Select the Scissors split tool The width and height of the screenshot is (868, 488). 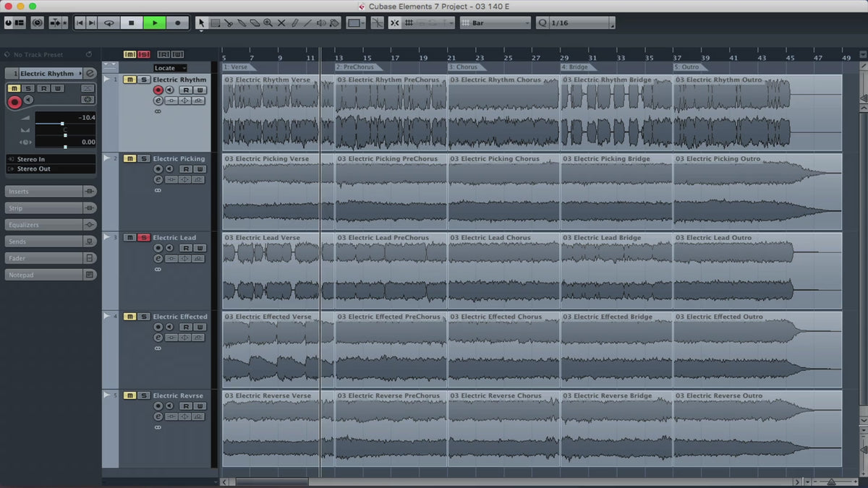[x=229, y=23]
